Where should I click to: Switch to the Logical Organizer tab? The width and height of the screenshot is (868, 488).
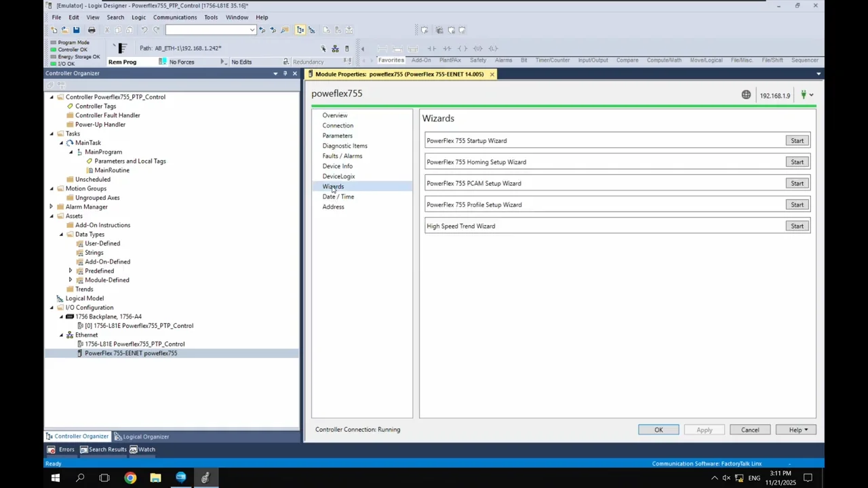[x=141, y=436]
